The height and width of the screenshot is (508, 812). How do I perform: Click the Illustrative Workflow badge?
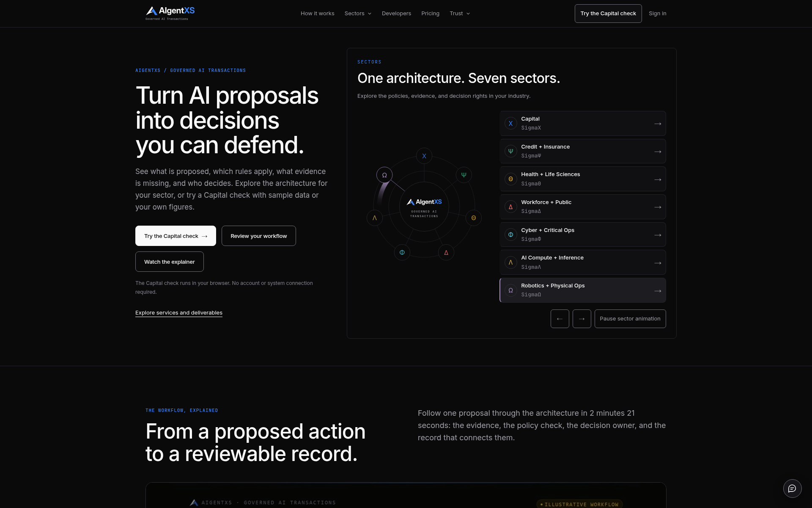point(579,504)
